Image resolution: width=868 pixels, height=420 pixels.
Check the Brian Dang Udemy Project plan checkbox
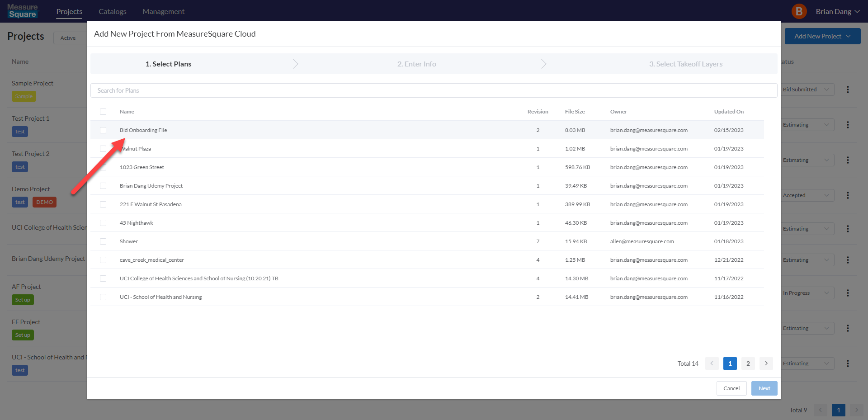[103, 186]
